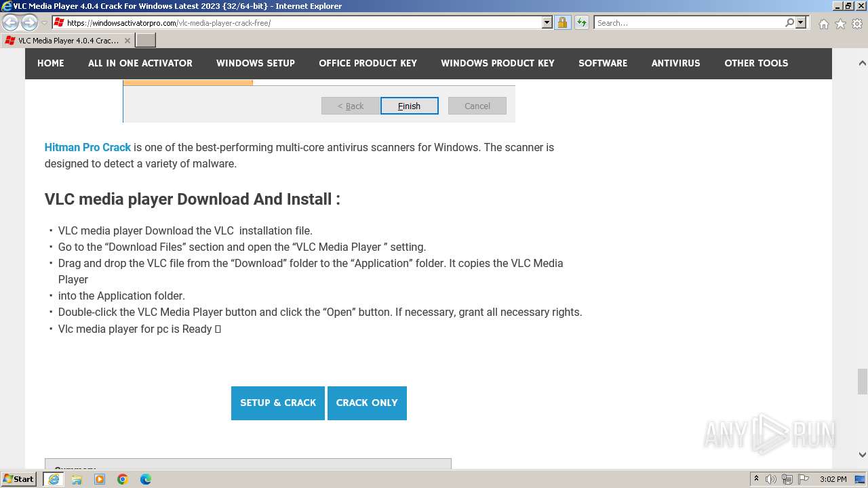Open ANTIVIRUS menu item
The width and height of the screenshot is (868, 488).
click(x=676, y=63)
